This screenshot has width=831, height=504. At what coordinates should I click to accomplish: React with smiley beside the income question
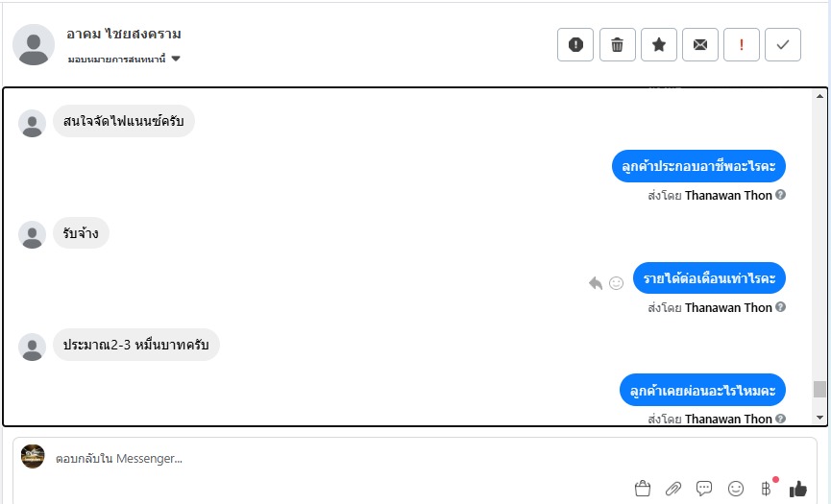(x=617, y=282)
